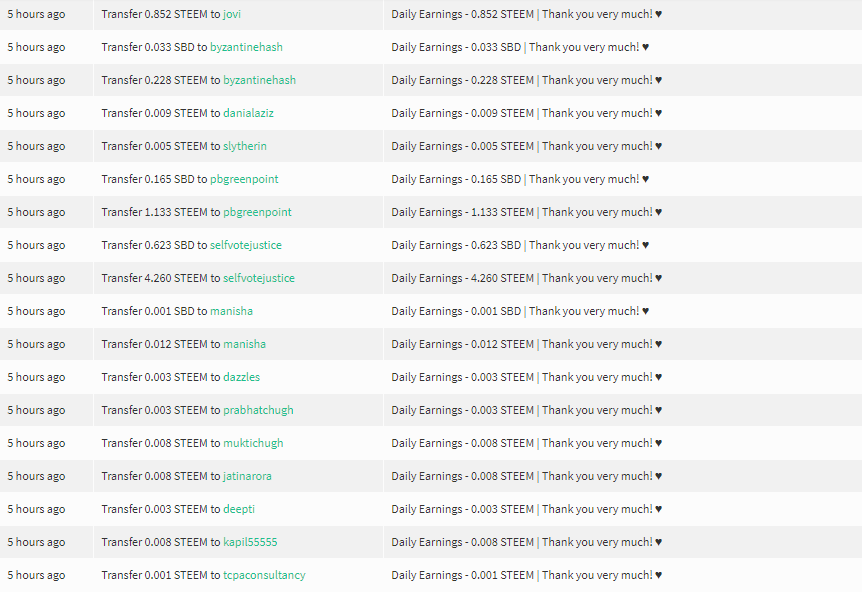Select memo 'Daily Earnings - 0.009 STEEM'
This screenshot has width=862, height=592.
pos(462,113)
